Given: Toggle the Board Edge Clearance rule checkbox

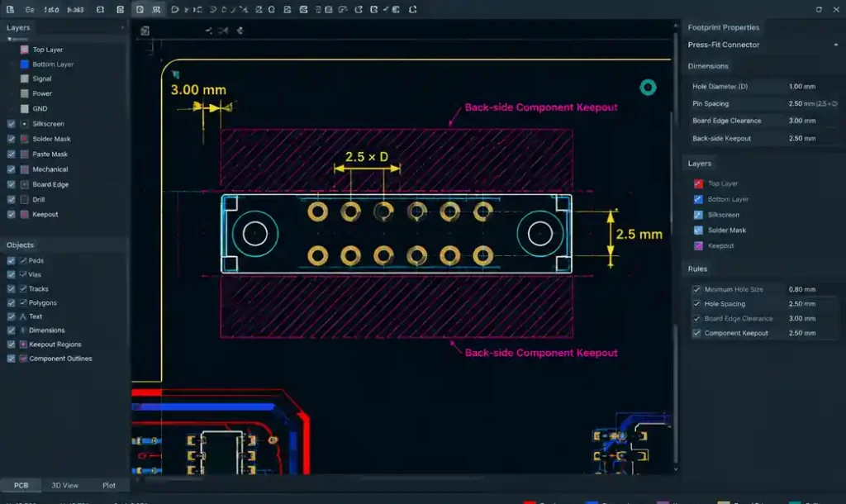Looking at the screenshot, I should 696,318.
